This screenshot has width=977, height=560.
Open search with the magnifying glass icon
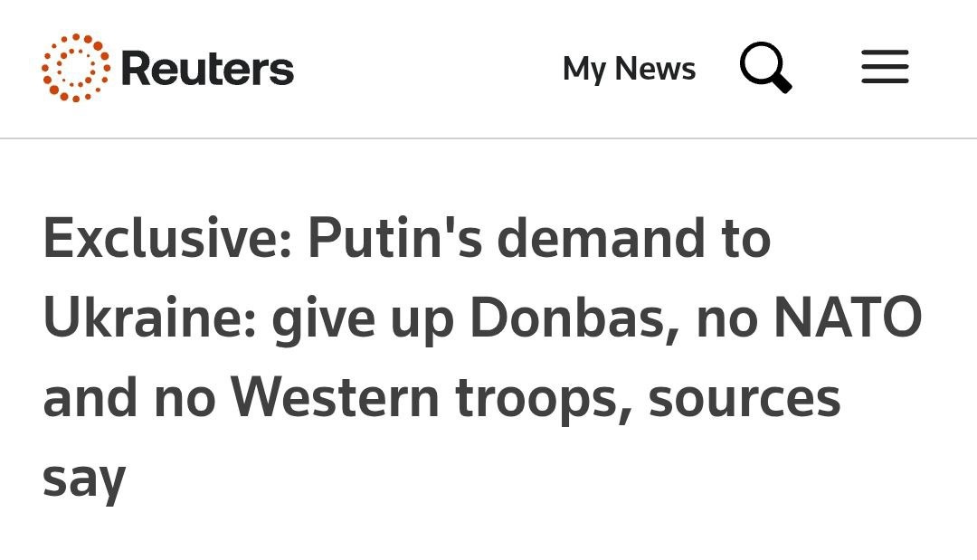766,67
